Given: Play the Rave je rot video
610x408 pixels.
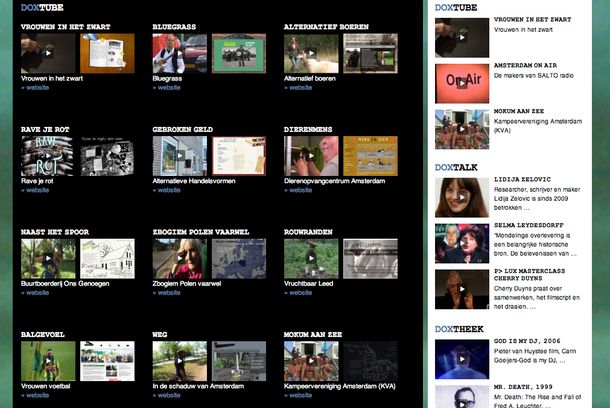Looking at the screenshot, I should click(47, 156).
